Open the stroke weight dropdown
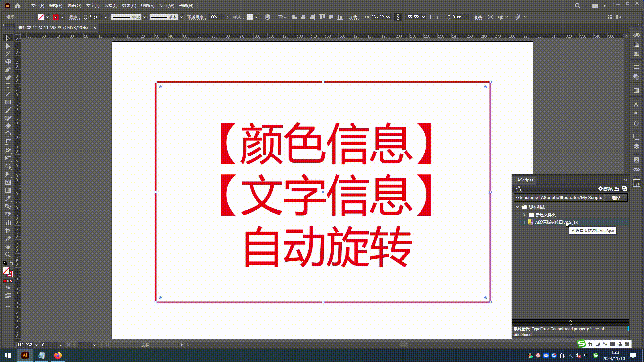 coord(106,17)
